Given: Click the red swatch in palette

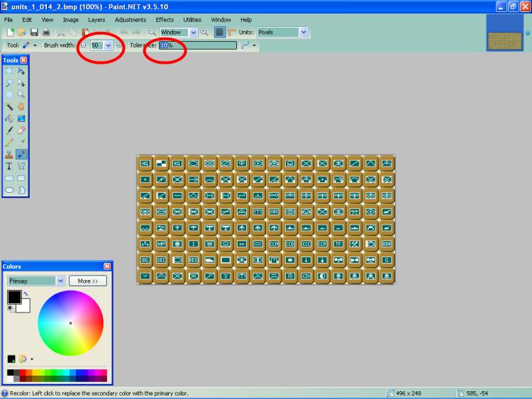Looking at the screenshot, I should 23,372.
